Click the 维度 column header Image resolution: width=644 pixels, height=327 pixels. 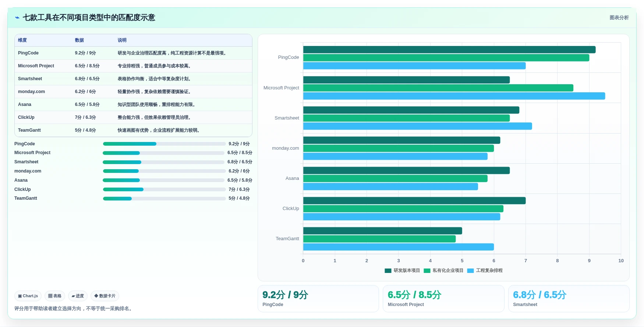[22, 40]
